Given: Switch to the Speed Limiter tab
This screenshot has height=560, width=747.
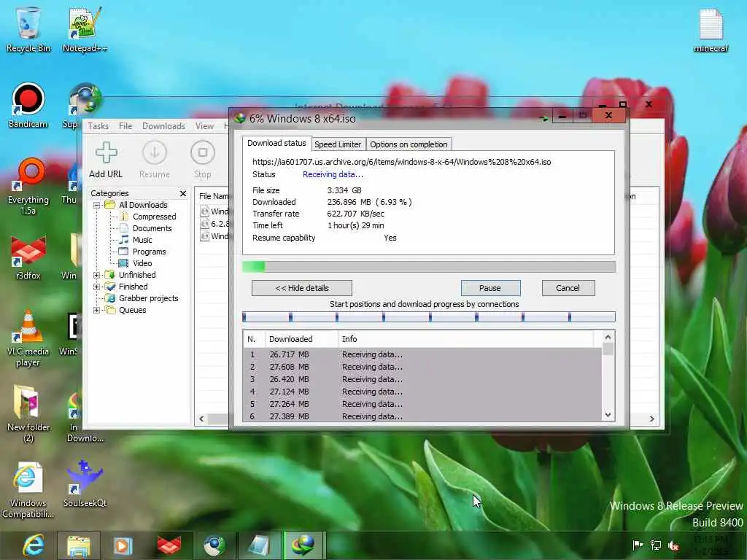Looking at the screenshot, I should click(338, 144).
